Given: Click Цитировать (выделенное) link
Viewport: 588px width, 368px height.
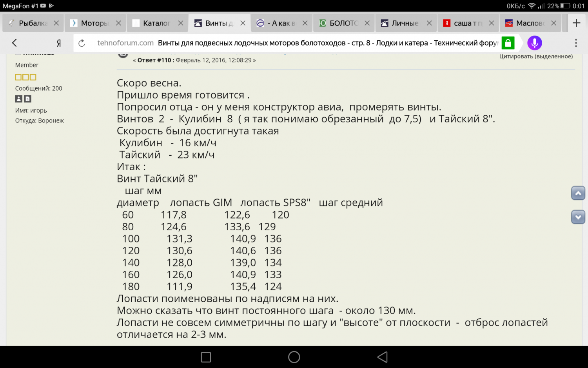Looking at the screenshot, I should pos(536,56).
